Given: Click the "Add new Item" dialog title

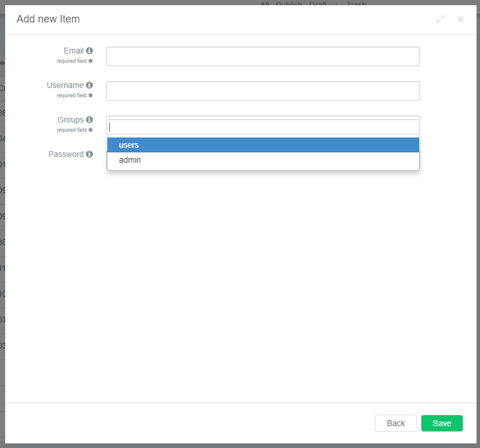Looking at the screenshot, I should point(48,19).
